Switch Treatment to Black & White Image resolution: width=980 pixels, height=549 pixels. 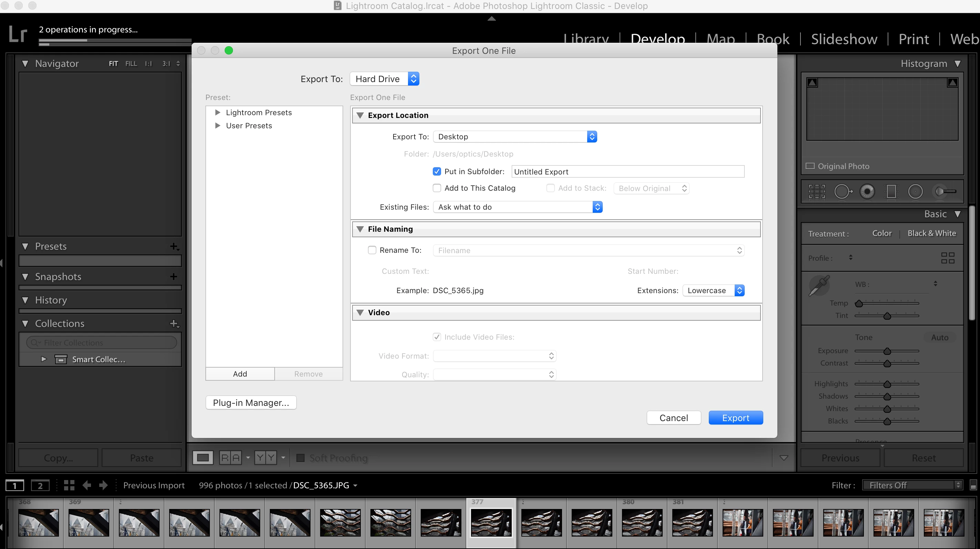point(932,233)
